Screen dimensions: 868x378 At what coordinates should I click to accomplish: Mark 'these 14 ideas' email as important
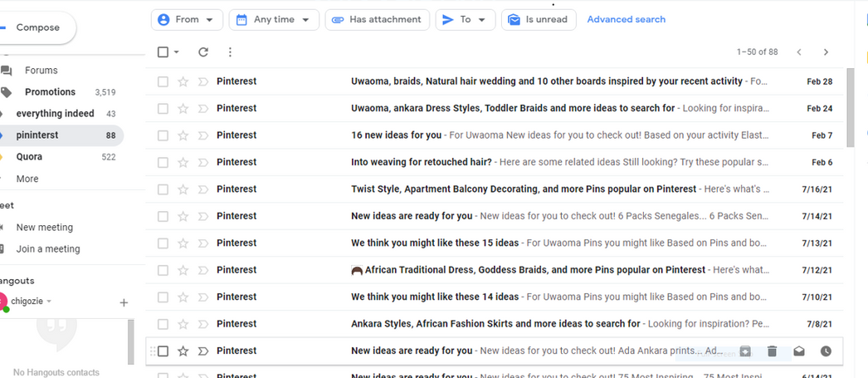203,297
